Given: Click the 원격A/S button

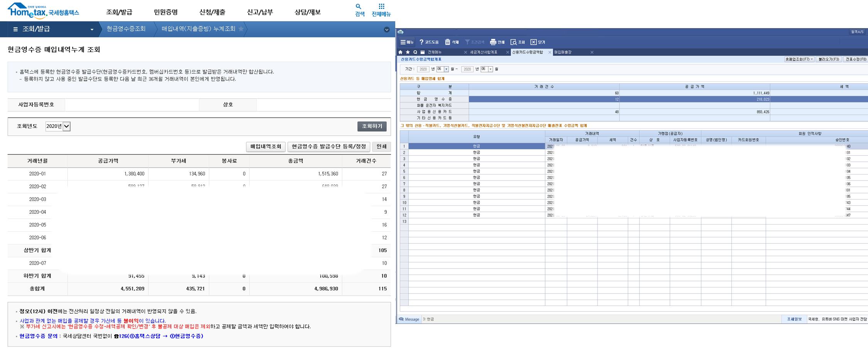Looking at the screenshot, I should tap(857, 32).
